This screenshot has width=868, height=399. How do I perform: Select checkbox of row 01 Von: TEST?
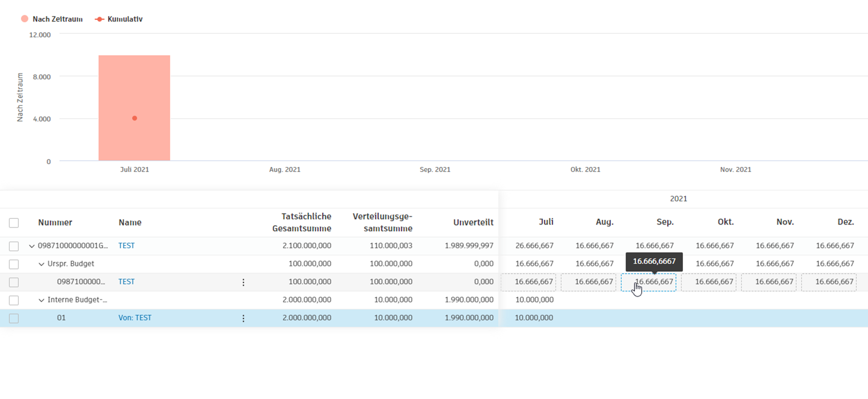(14, 318)
